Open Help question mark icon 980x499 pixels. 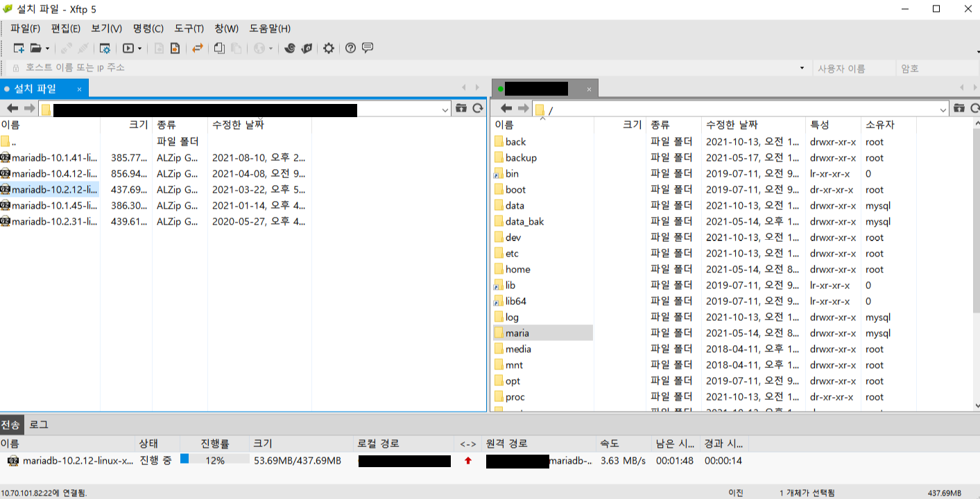pyautogui.click(x=350, y=48)
